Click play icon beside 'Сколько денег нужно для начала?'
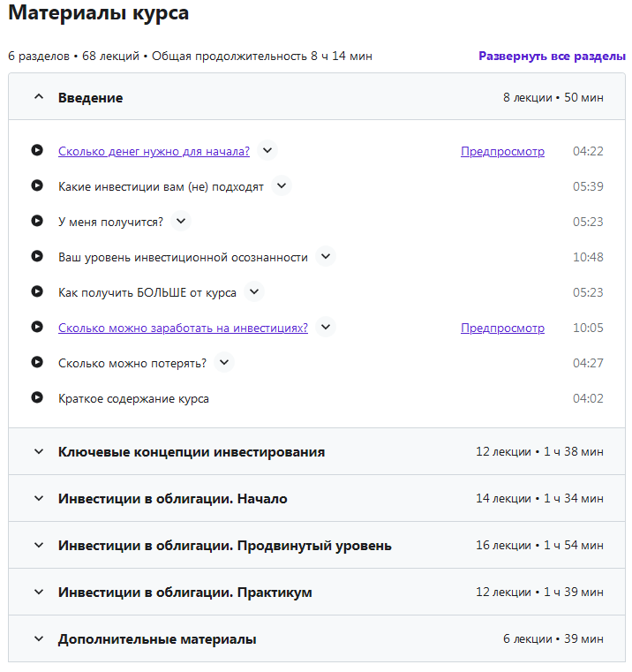 (x=37, y=150)
